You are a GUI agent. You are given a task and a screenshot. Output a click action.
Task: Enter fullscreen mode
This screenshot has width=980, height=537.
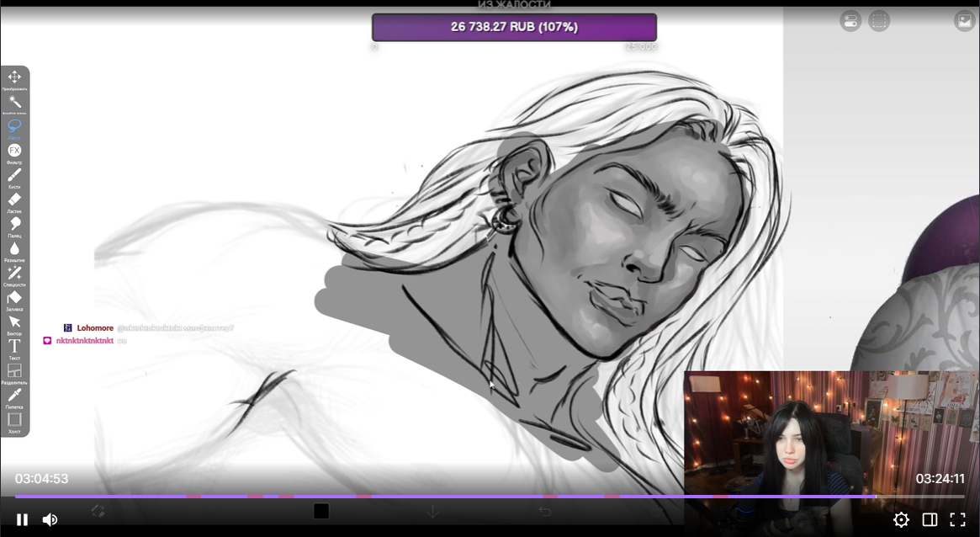[957, 519]
